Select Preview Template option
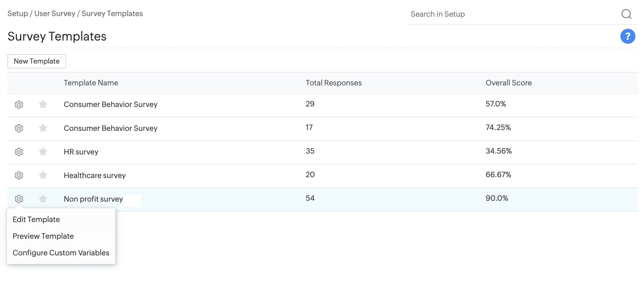The image size is (644, 306). pyautogui.click(x=43, y=236)
